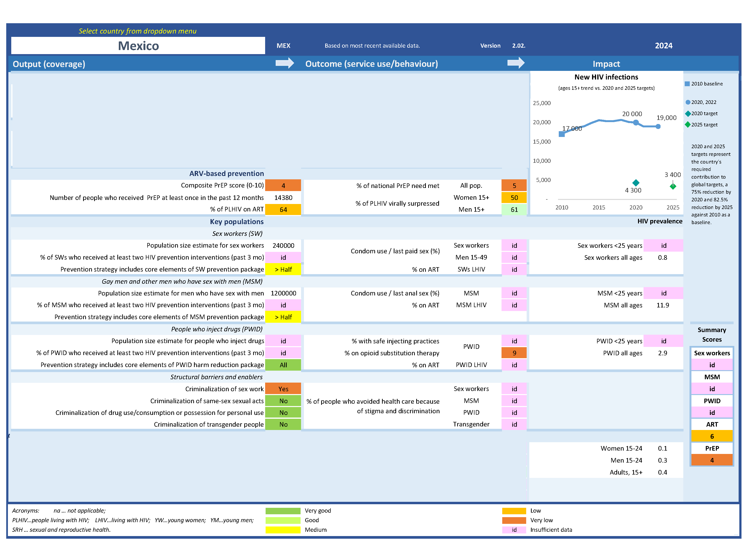Select Men 15-24 prevalence 0.3
747x560 pixels.
663,460
